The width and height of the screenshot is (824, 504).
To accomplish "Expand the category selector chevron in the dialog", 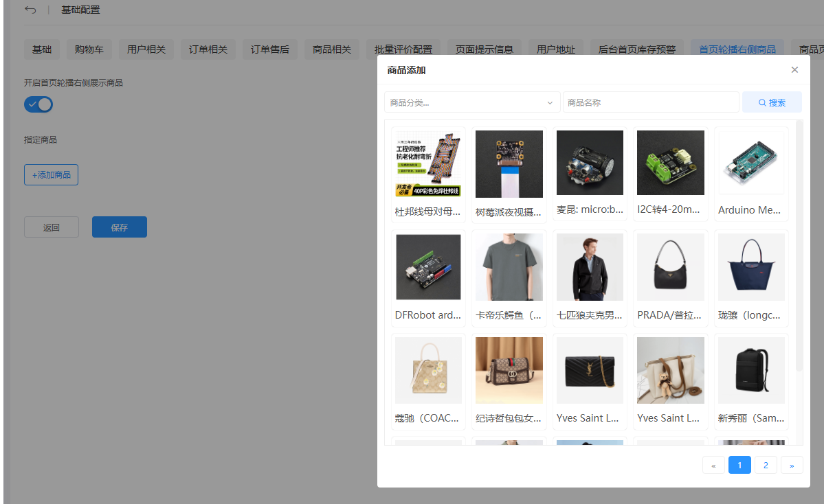I will click(549, 102).
